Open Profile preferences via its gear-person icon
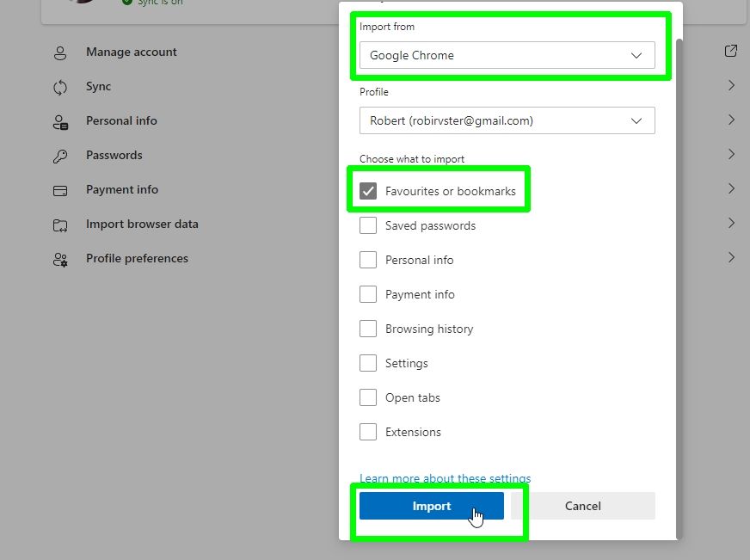 [59, 258]
